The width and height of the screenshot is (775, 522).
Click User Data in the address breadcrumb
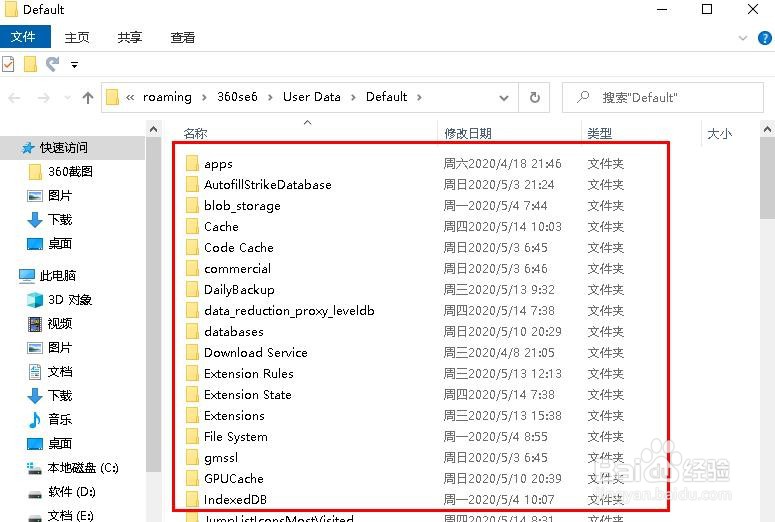[312, 97]
